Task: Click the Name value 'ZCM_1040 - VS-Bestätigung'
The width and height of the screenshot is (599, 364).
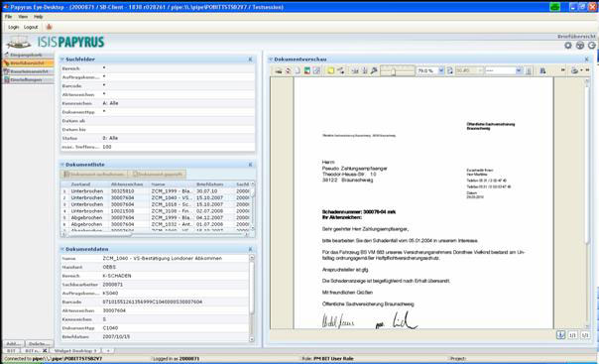Action: pos(162,258)
